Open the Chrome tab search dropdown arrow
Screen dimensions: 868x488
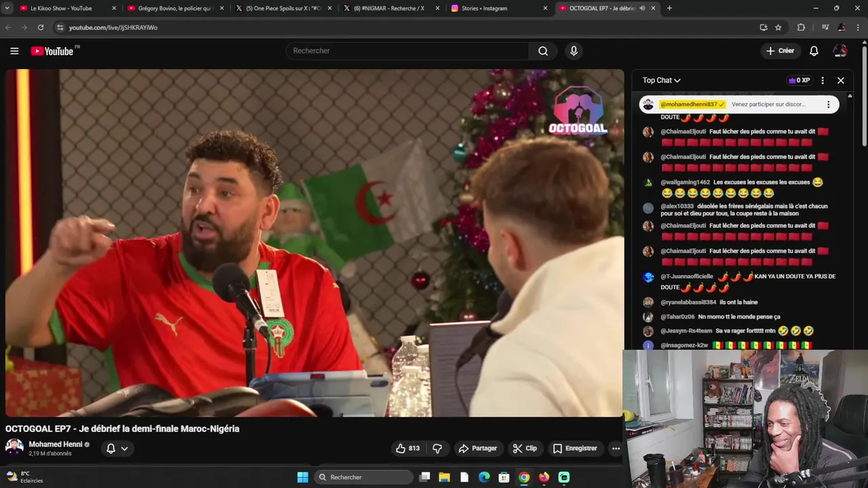tap(7, 8)
